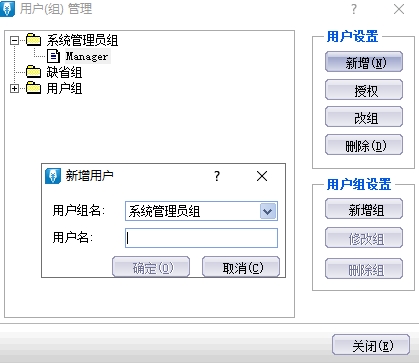Click the 缺省组 folder icon
The height and width of the screenshot is (363, 419).
[33, 71]
